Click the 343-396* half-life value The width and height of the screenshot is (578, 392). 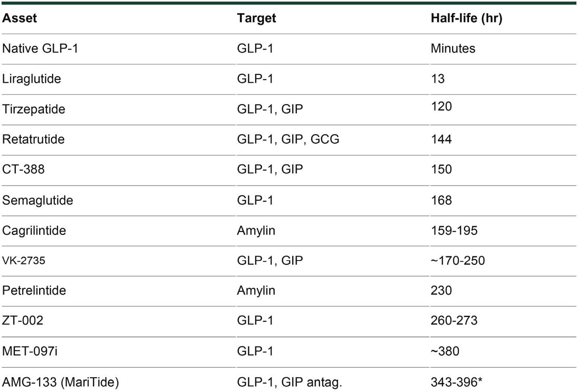(457, 382)
